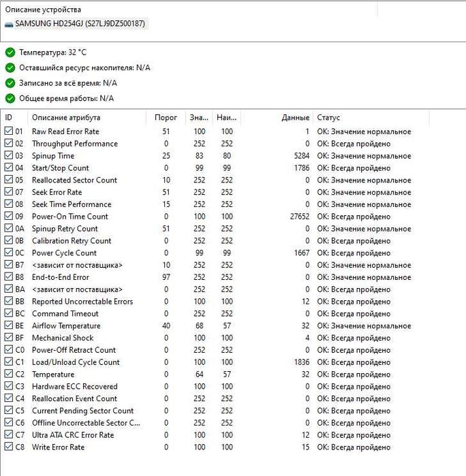
Task: Click Общее время работы: N/A text
Action: pyautogui.click(x=67, y=98)
